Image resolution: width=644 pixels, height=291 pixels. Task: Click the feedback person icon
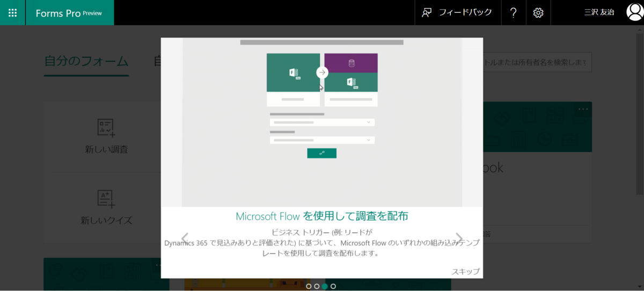tap(427, 13)
